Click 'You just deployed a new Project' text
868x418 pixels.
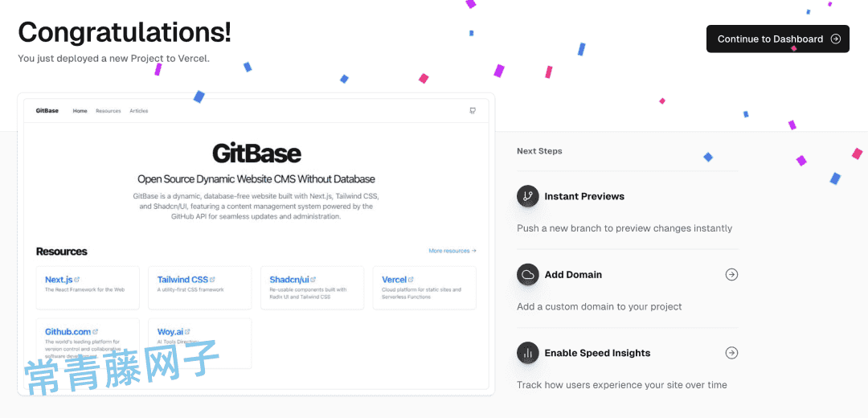(113, 58)
